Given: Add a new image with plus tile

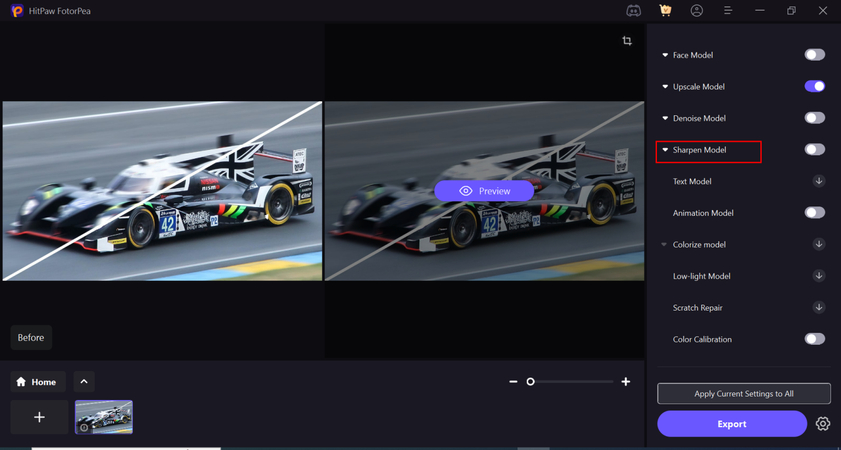Looking at the screenshot, I should [x=39, y=417].
